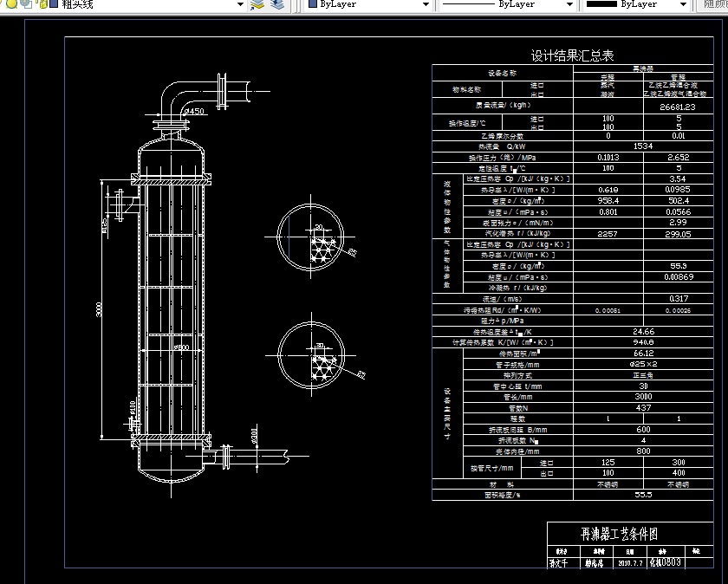The height and width of the screenshot is (584, 728).
Task: Expand the ByLayer linetype dropdown
Action: (x=569, y=4)
